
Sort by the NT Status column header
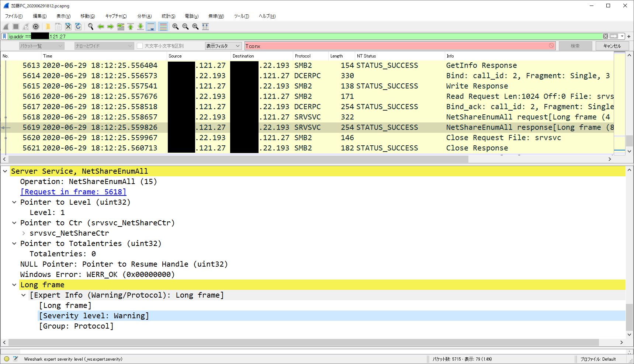400,56
